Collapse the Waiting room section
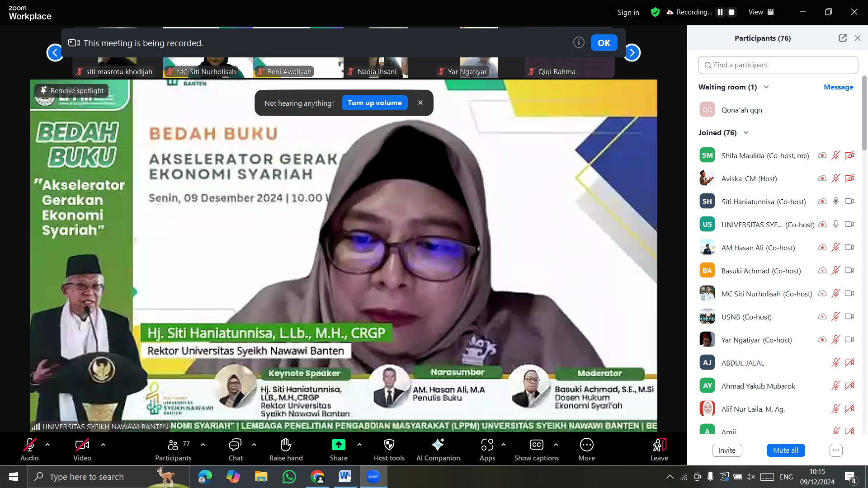 point(766,87)
